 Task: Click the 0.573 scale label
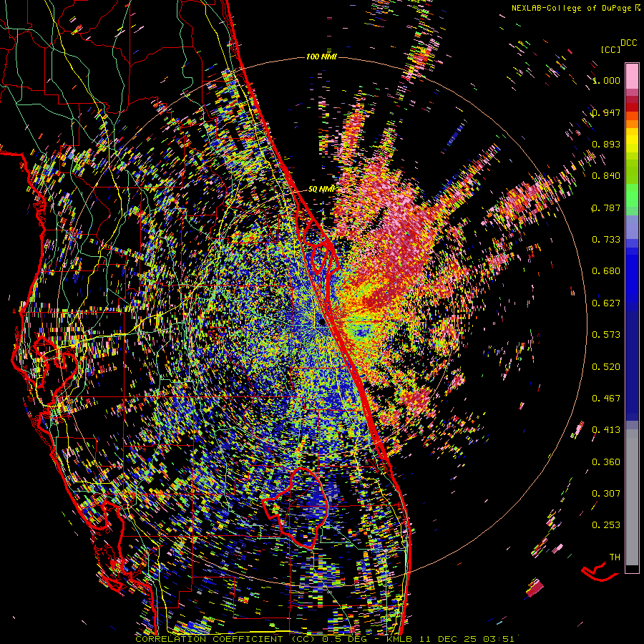point(606,335)
